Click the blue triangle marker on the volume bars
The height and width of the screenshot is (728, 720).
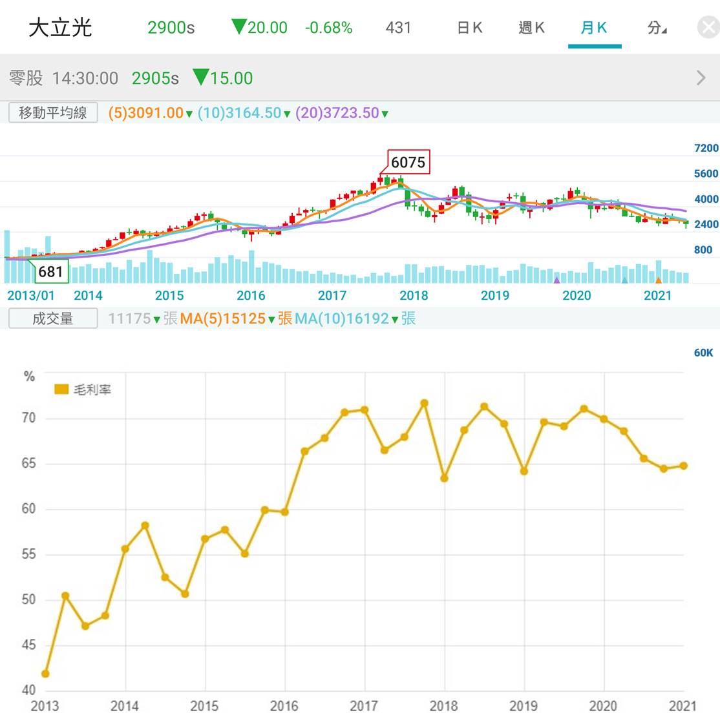[624, 280]
